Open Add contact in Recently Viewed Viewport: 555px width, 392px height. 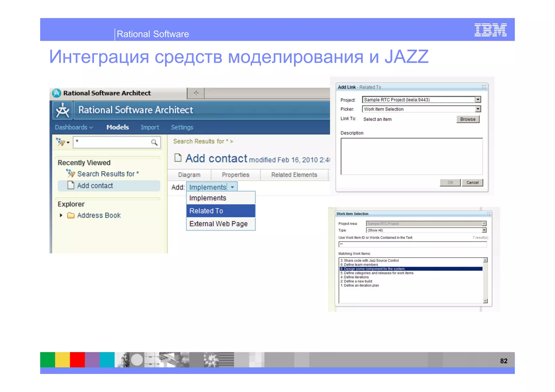[x=95, y=186]
